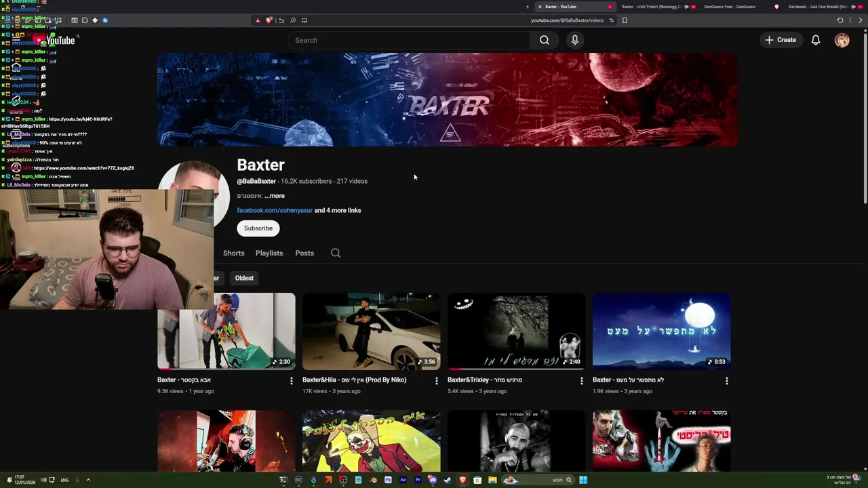Click the Baxter channel banner image
Screen dimensions: 868x488
(x=448, y=100)
